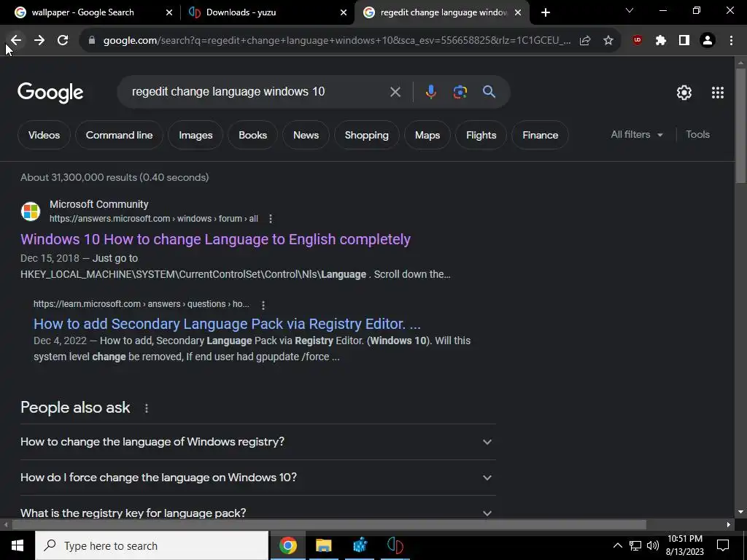Open the Chrome profile avatar
747x560 pixels.
coord(708,41)
